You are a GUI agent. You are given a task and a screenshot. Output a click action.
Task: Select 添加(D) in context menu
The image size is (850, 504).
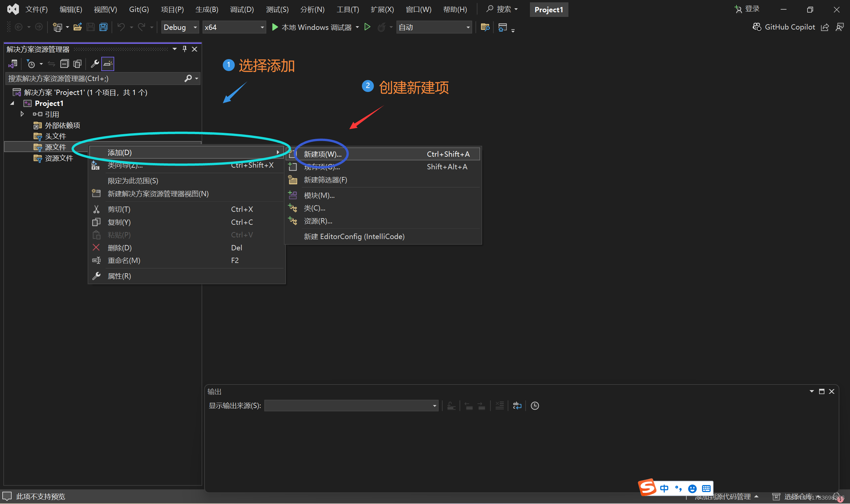pos(186,152)
